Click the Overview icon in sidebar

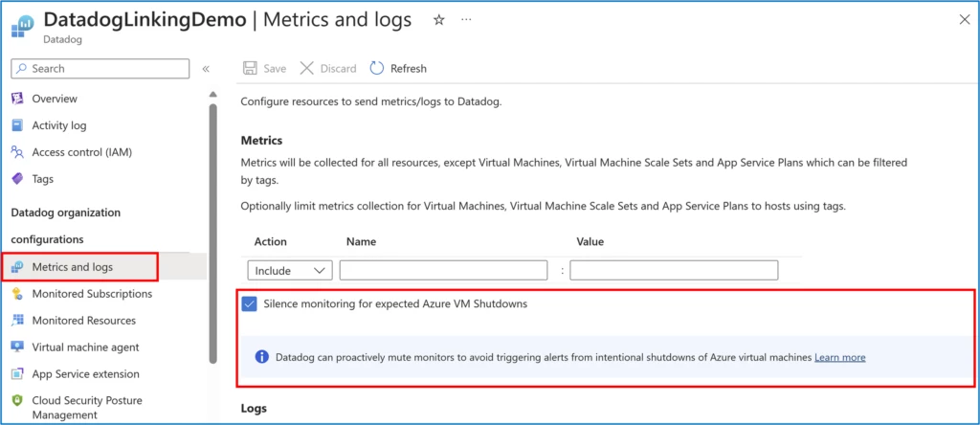(18, 99)
